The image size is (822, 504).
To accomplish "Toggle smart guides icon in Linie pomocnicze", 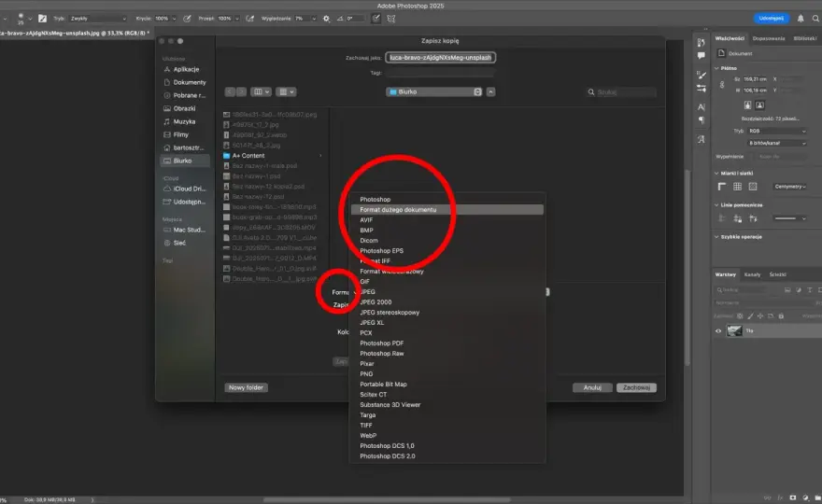I will 753,218.
